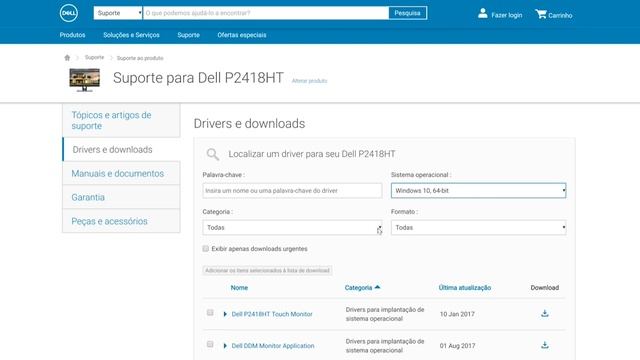The image size is (640, 360).
Task: Click the user profile icon near Fazer login
Action: click(x=482, y=13)
